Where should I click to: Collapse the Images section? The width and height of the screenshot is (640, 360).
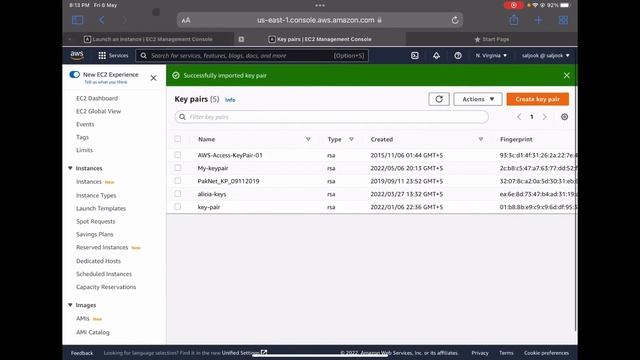click(70, 305)
